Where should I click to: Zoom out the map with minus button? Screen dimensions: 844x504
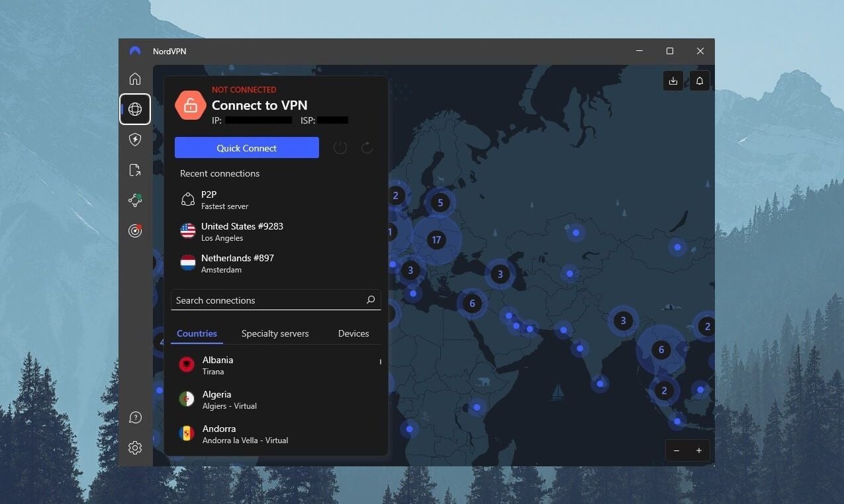point(677,450)
